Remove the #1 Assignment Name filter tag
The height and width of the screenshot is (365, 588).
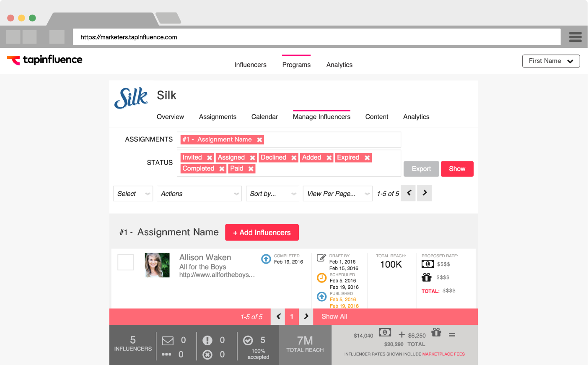259,140
